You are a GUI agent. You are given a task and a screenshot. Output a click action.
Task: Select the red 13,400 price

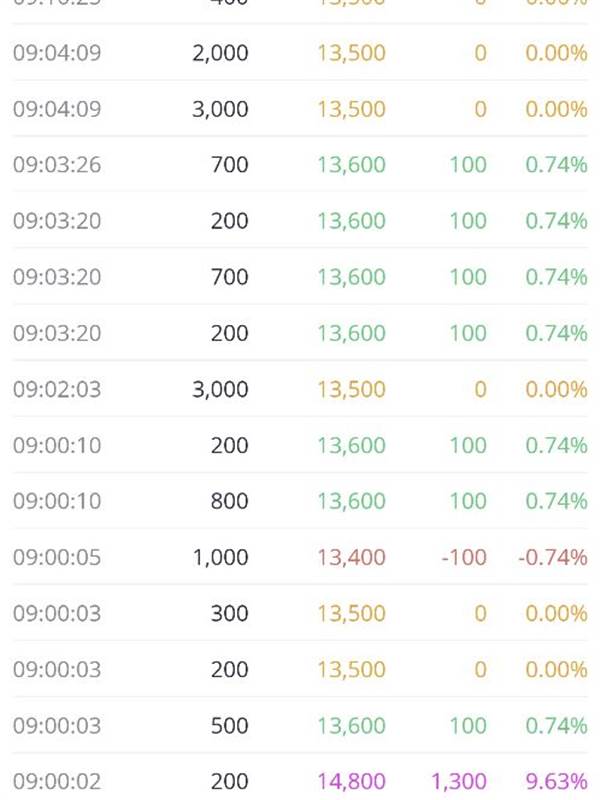pyautogui.click(x=351, y=557)
